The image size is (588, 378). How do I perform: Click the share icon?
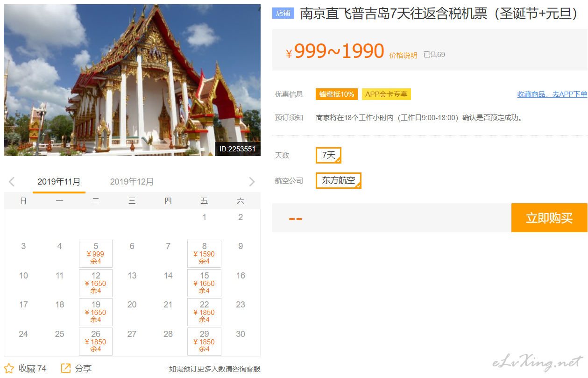click(66, 368)
